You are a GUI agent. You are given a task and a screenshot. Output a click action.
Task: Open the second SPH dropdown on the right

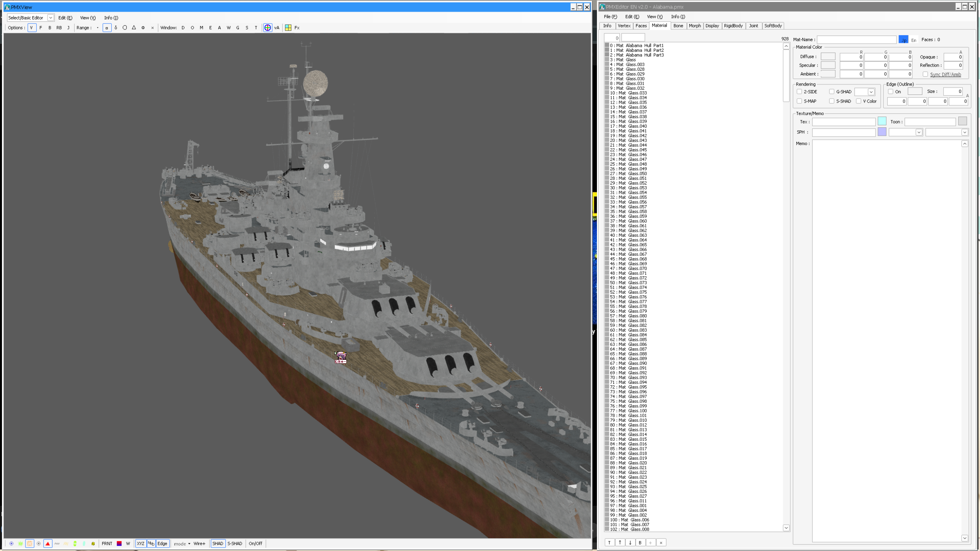coord(965,132)
